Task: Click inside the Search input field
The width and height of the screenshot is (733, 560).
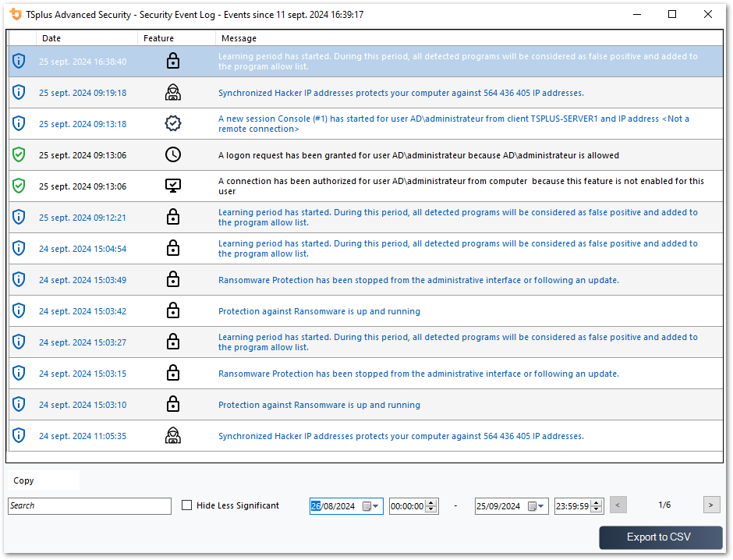Action: 90,505
